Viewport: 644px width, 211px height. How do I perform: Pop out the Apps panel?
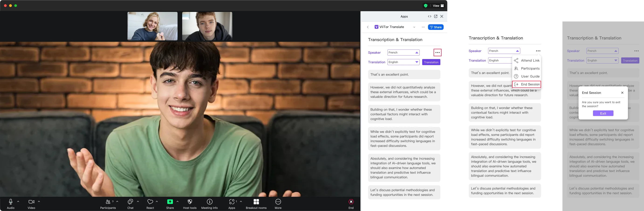pyautogui.click(x=436, y=16)
